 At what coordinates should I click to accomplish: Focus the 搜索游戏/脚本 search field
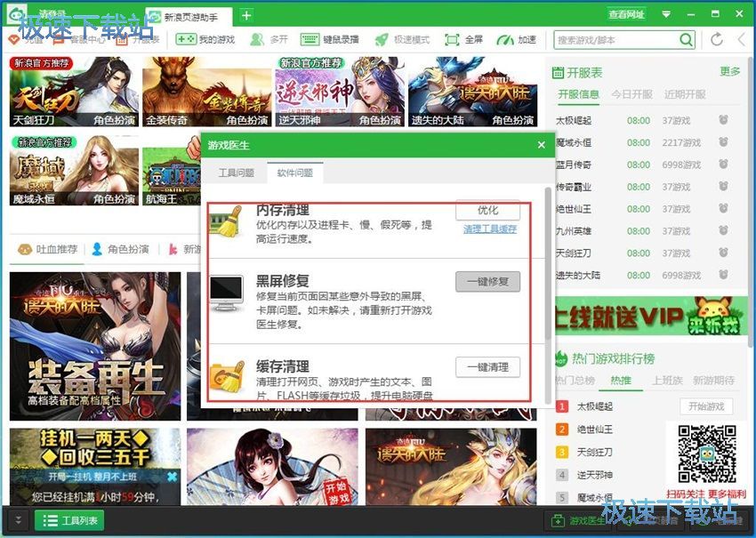pos(617,39)
